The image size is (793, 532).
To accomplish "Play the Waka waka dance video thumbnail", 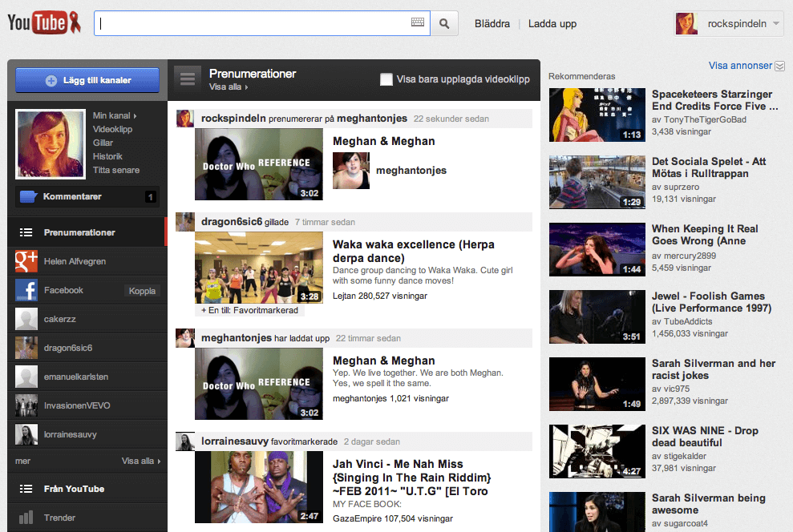I will (x=259, y=268).
